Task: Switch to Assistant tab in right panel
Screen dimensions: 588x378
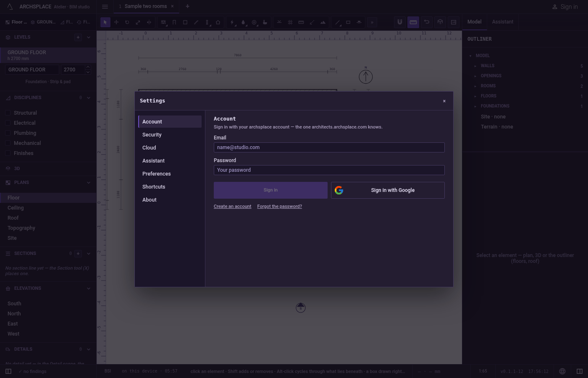Action: [503, 22]
